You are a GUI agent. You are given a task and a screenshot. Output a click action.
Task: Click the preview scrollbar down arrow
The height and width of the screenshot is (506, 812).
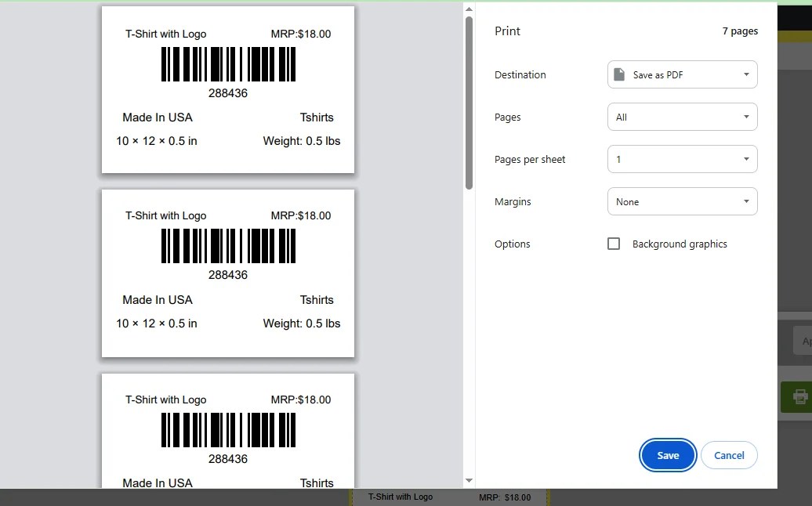(469, 481)
